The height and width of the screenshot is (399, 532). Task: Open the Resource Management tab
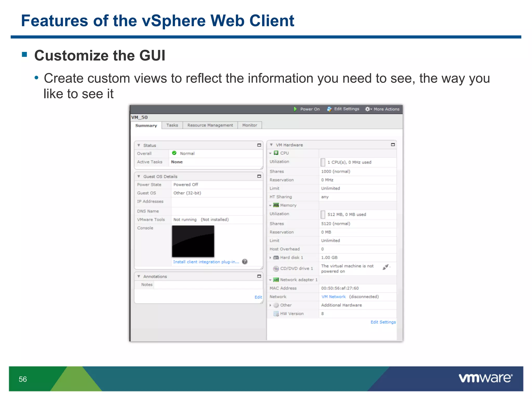(x=210, y=125)
